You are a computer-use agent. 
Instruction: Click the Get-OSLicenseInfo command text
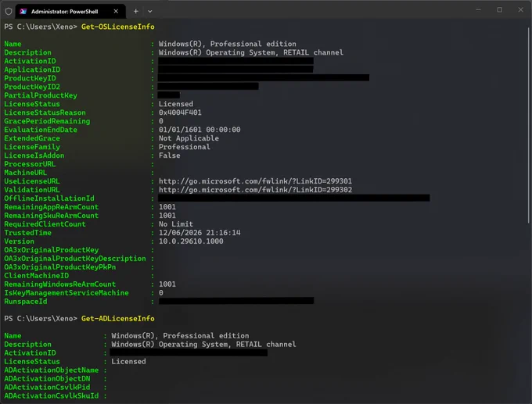point(117,27)
